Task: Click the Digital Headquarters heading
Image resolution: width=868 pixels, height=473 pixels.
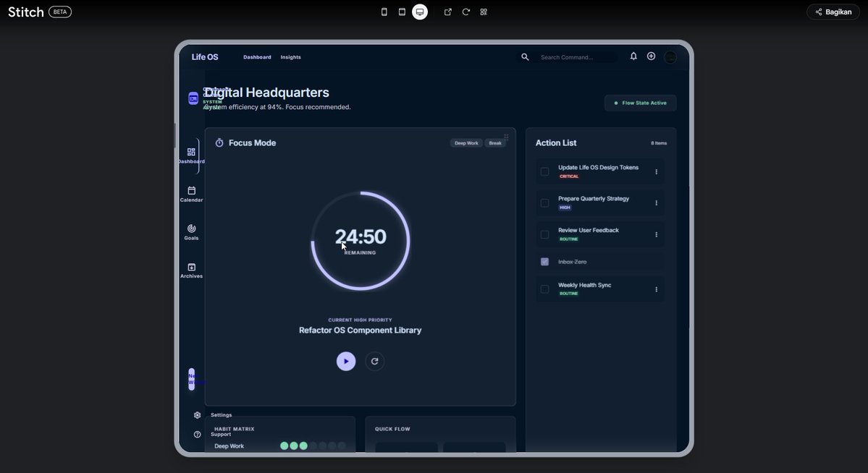Action: point(267,93)
